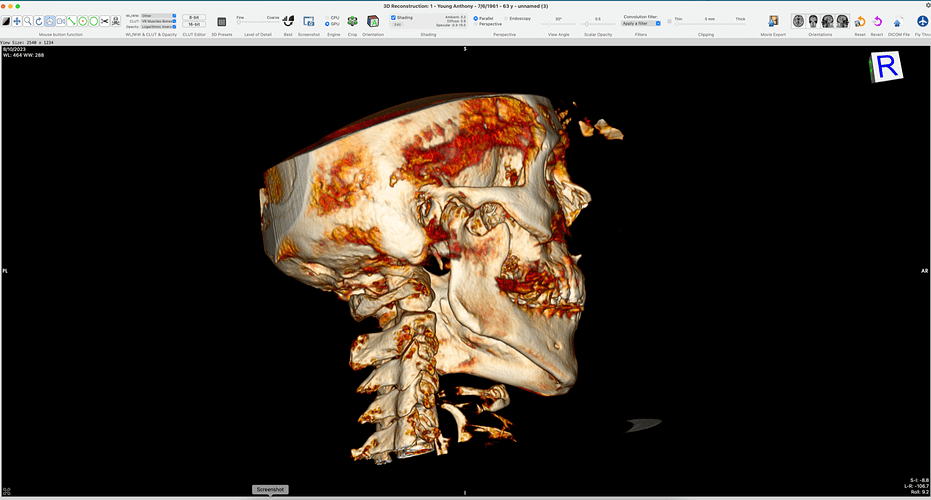
Task: Click the 'L-R: -106.7' readout
Action: 917,486
